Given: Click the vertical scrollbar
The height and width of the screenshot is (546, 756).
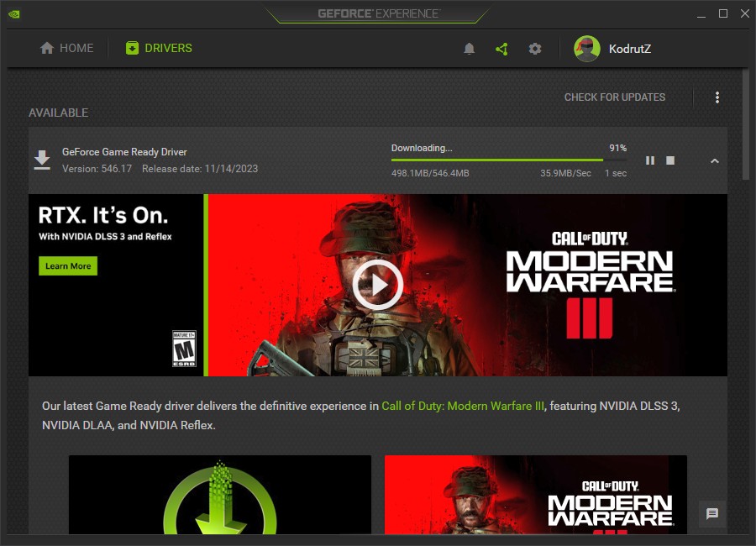Looking at the screenshot, I should [746, 125].
